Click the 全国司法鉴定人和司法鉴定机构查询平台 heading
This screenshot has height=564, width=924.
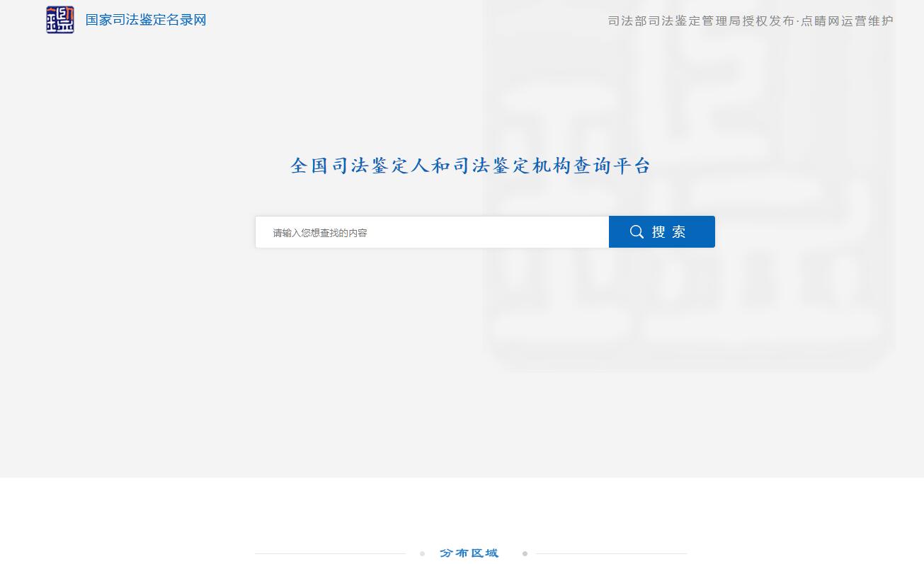470,166
